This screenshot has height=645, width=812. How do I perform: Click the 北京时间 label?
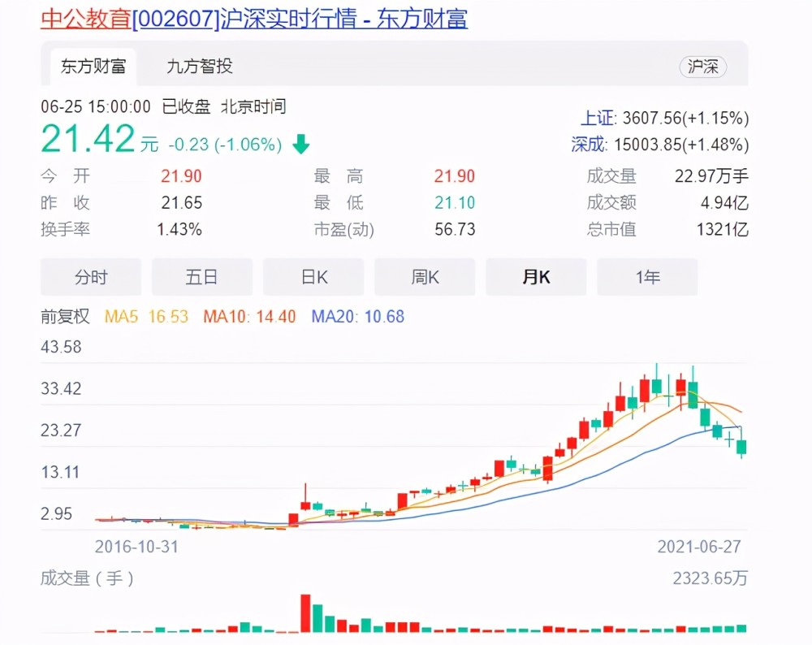click(253, 106)
